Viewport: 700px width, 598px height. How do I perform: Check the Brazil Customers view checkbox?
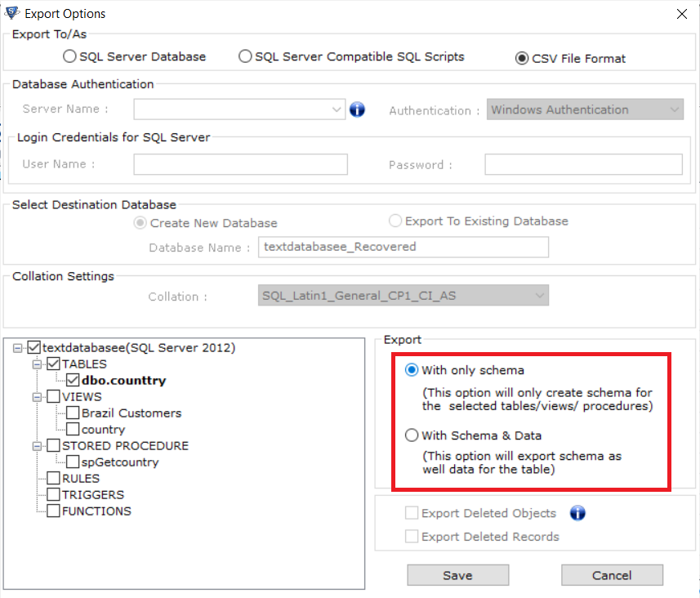click(x=73, y=413)
